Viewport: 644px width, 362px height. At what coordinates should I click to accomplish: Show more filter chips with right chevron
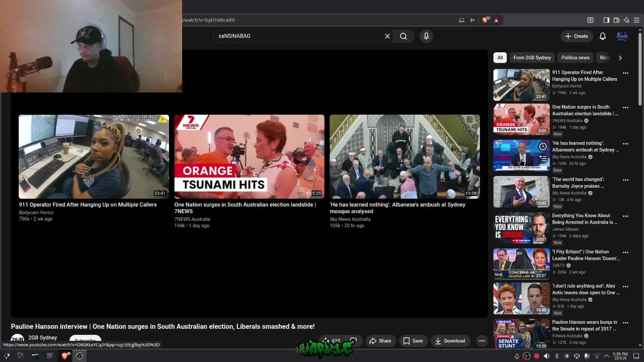pyautogui.click(x=620, y=58)
